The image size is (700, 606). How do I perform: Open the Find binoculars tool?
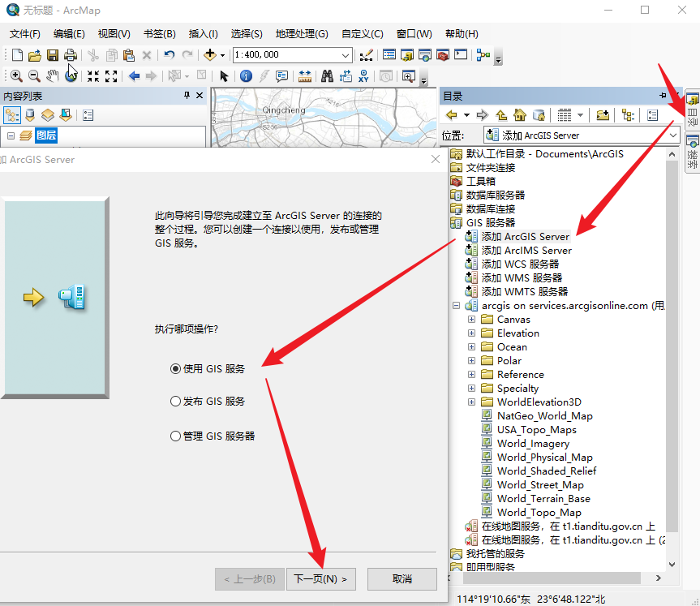point(327,76)
